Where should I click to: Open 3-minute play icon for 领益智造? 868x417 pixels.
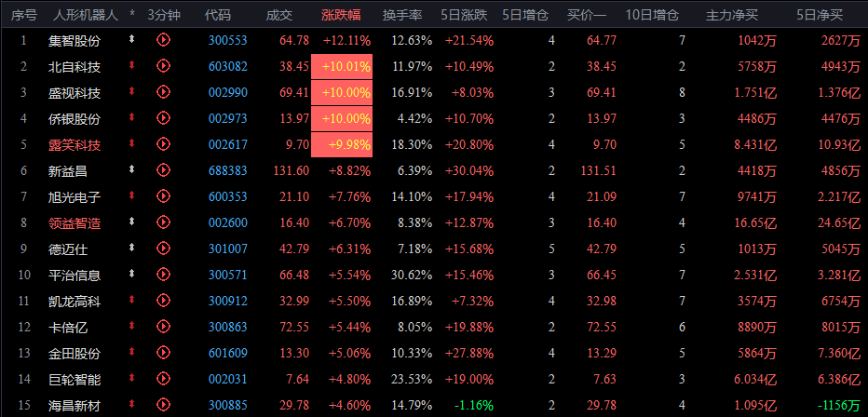click(x=163, y=222)
